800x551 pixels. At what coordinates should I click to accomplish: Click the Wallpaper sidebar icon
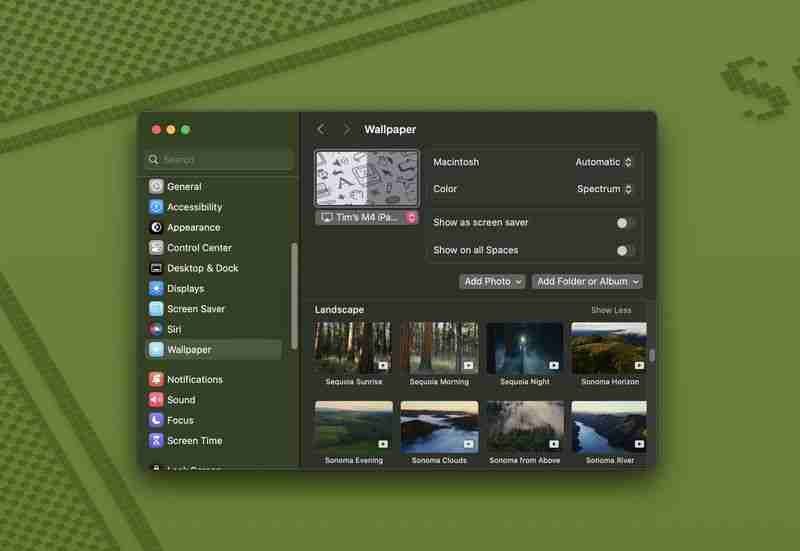156,349
